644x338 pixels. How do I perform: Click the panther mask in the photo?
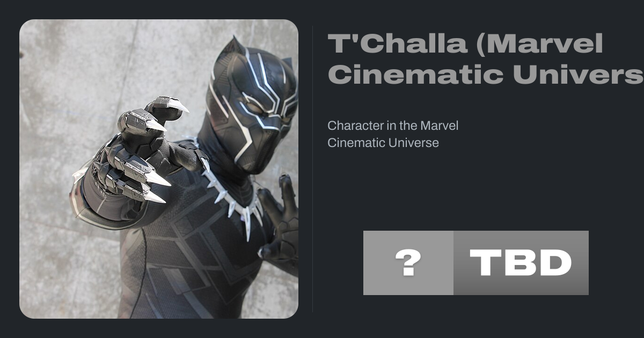[x=252, y=102]
